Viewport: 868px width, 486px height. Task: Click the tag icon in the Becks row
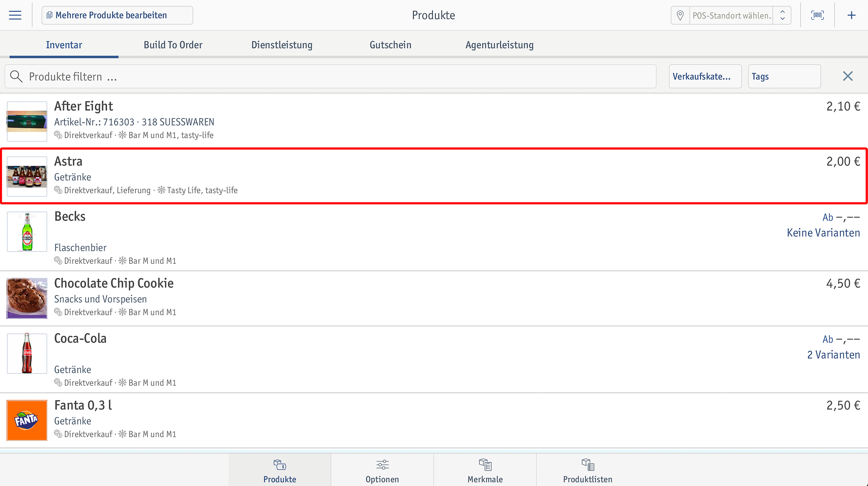(123, 261)
